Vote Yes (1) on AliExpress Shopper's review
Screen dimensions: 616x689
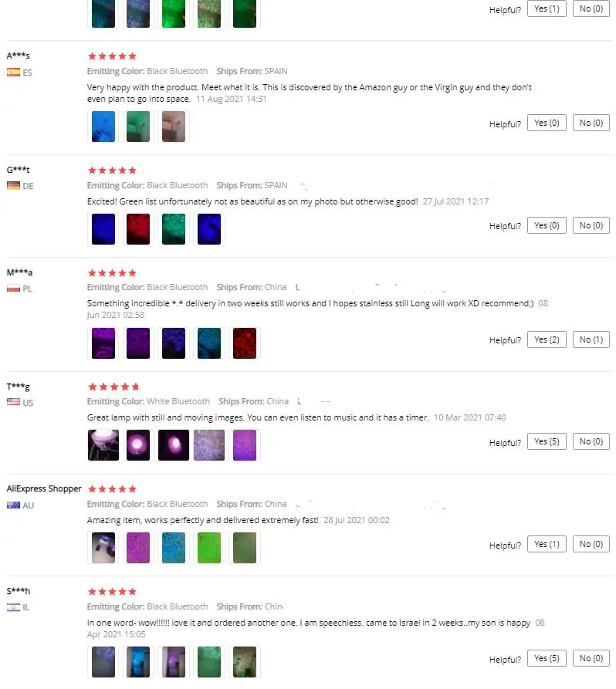(547, 544)
